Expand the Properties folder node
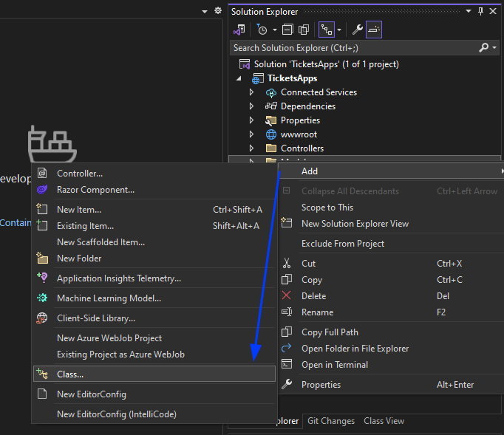The height and width of the screenshot is (435, 504). click(x=252, y=120)
